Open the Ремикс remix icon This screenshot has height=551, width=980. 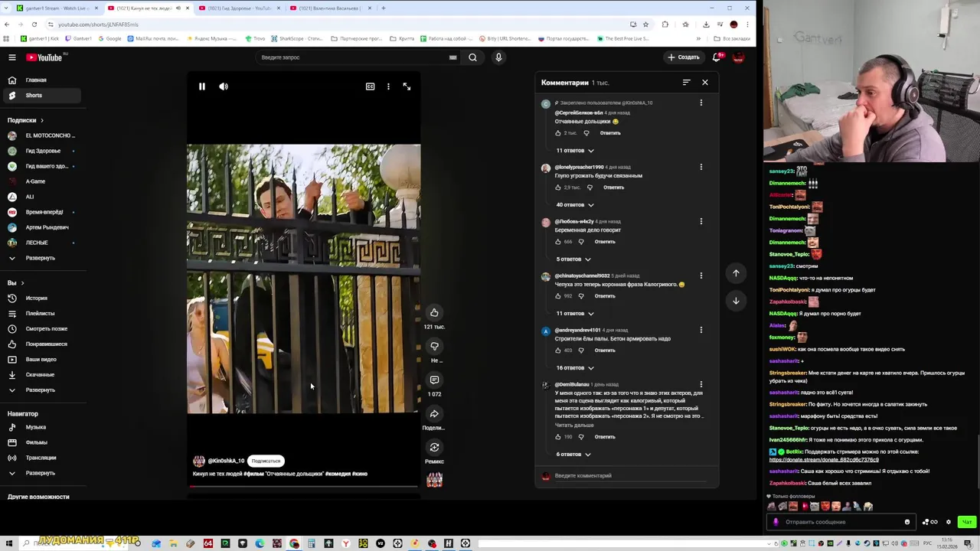point(434,448)
